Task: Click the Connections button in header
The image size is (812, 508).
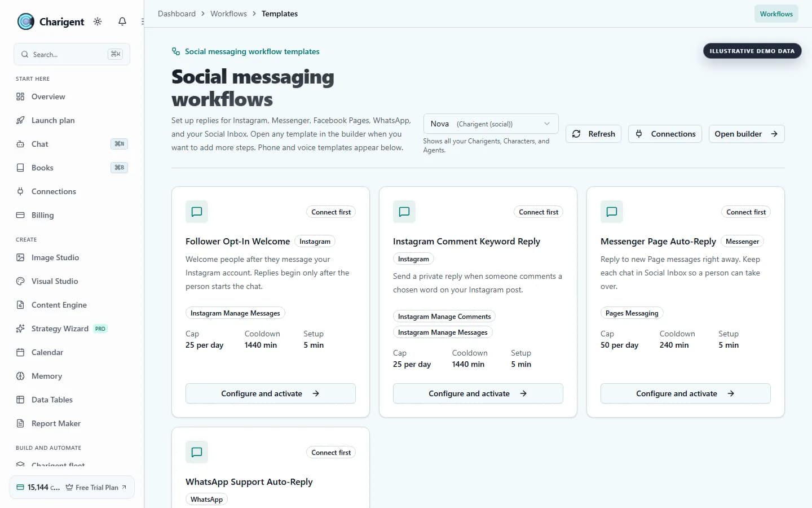Action: 665,134
